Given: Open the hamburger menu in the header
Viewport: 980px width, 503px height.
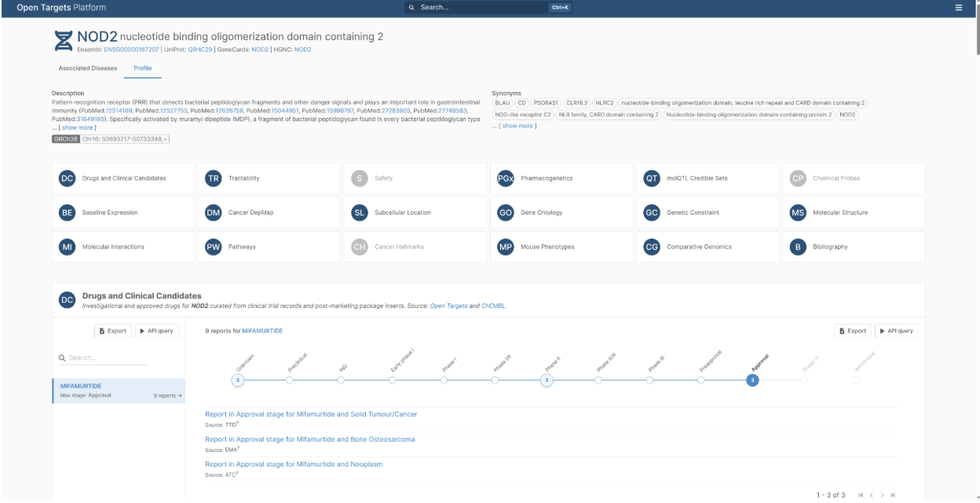Looking at the screenshot, I should [x=958, y=7].
